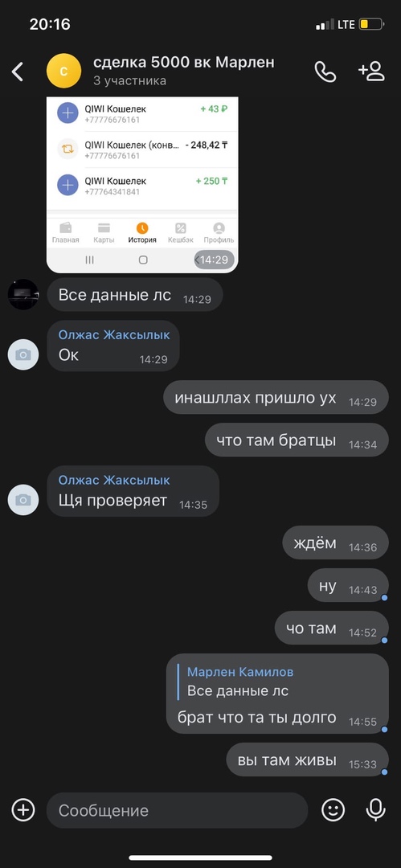Tap the dark avatar beside Все данные лс
The width and height of the screenshot is (401, 868).
pos(23,294)
